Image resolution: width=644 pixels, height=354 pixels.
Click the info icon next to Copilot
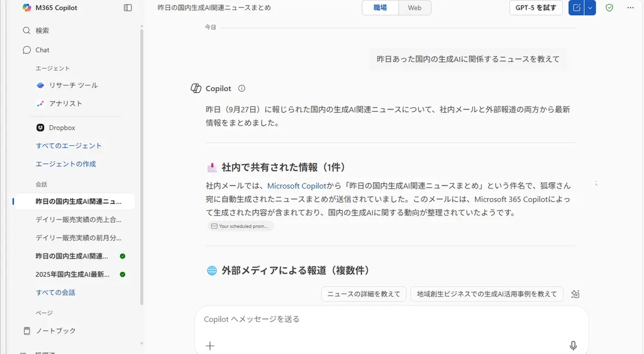[242, 89]
